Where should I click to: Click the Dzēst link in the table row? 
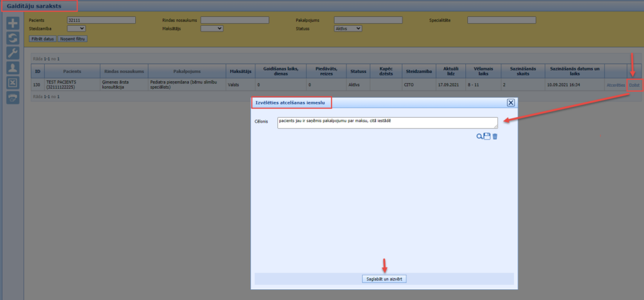pos(634,84)
